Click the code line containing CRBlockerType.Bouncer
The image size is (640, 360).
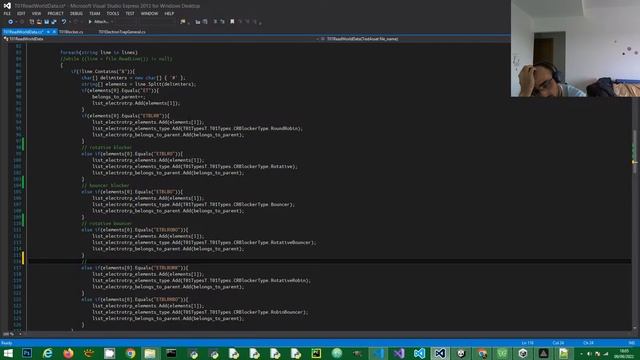click(193, 204)
